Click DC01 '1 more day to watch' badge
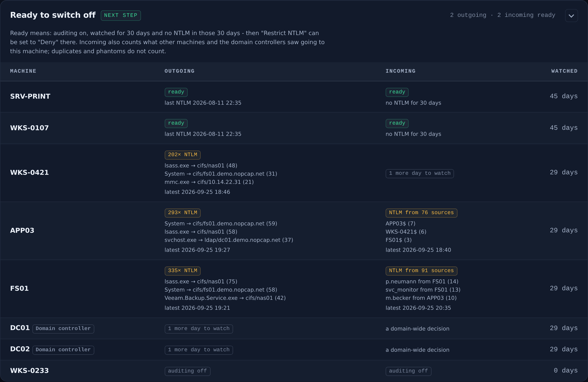588x382 pixels. 199,329
